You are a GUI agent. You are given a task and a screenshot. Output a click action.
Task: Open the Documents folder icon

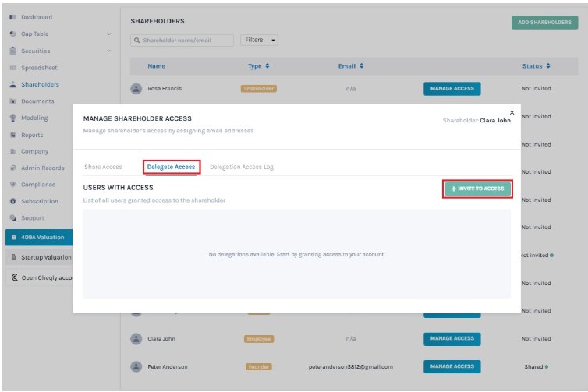[13, 101]
